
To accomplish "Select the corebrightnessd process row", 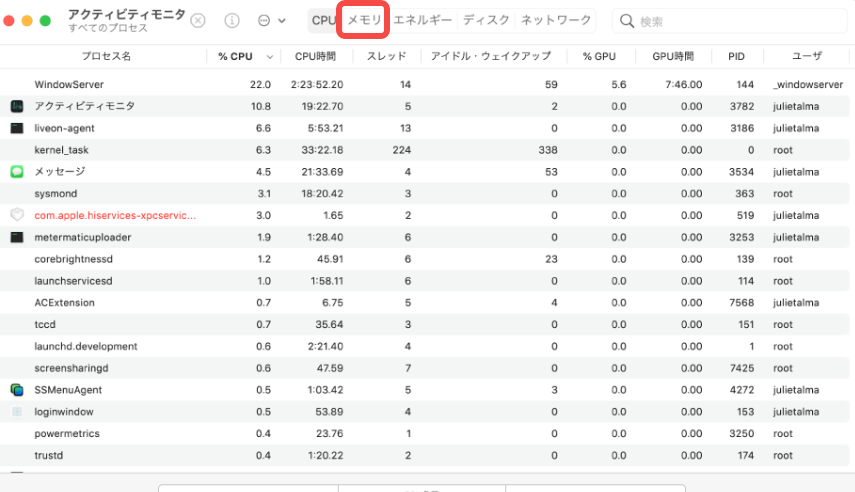I will click(425, 259).
